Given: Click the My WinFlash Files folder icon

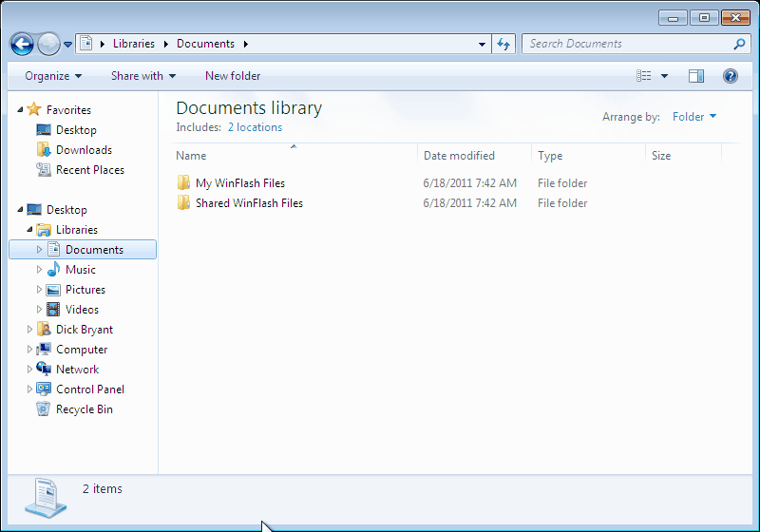Looking at the screenshot, I should pyautogui.click(x=183, y=182).
